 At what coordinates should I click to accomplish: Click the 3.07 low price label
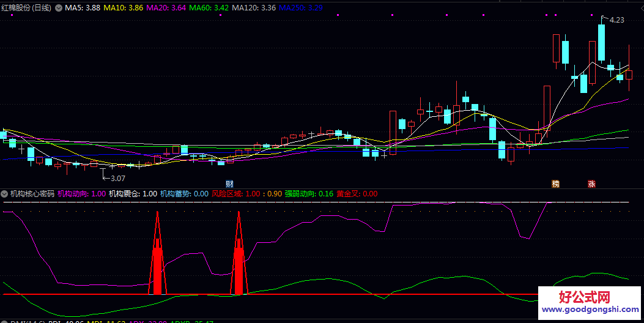(117, 178)
